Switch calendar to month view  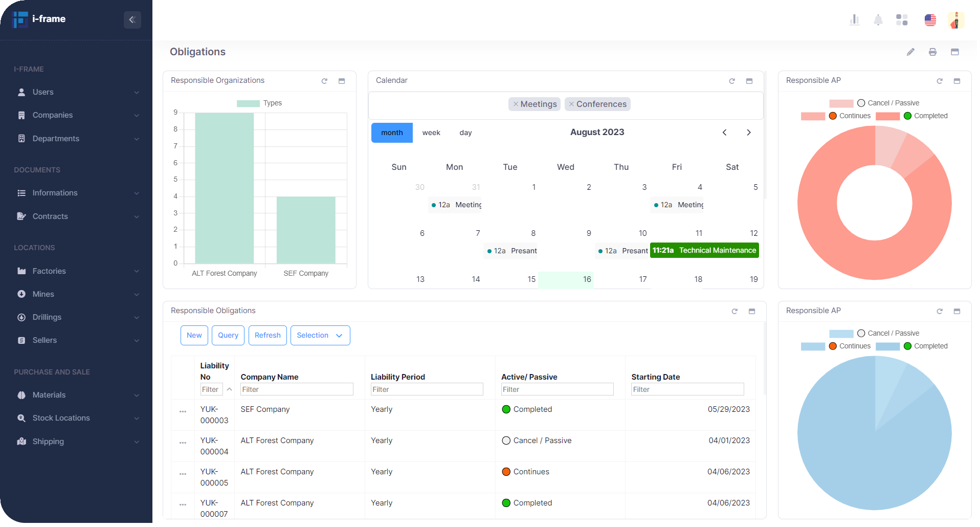(392, 133)
